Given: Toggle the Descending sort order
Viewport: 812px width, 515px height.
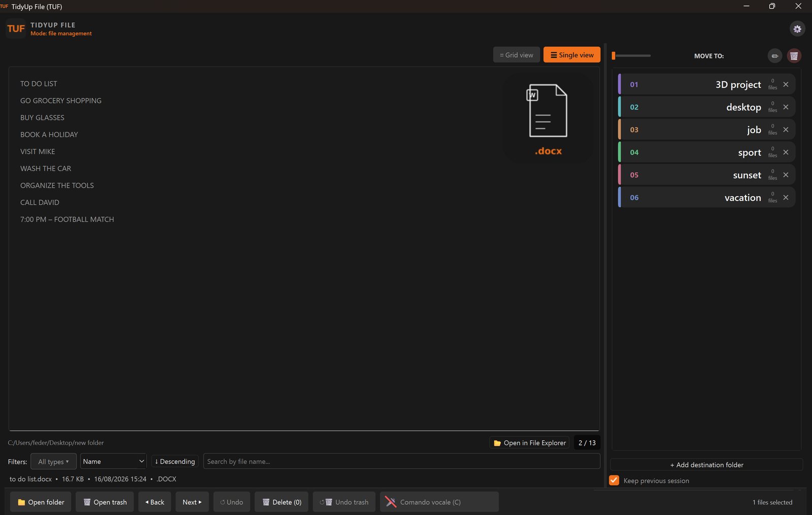Looking at the screenshot, I should [175, 461].
